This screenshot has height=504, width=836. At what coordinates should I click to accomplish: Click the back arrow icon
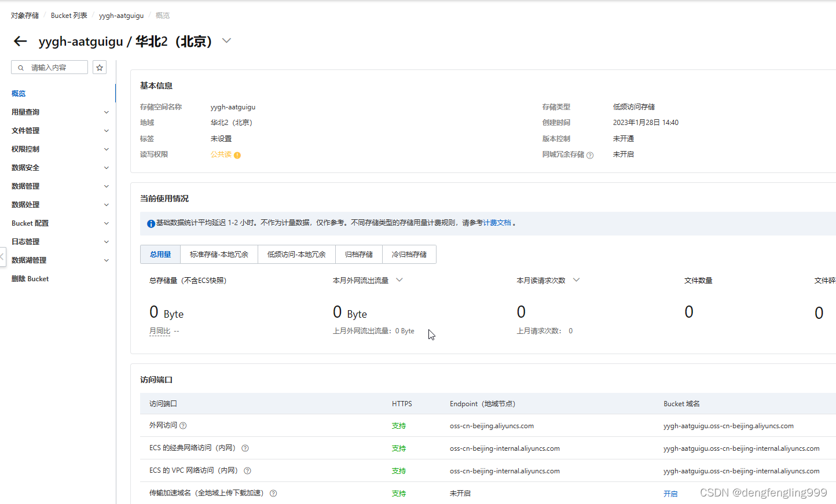[20, 41]
